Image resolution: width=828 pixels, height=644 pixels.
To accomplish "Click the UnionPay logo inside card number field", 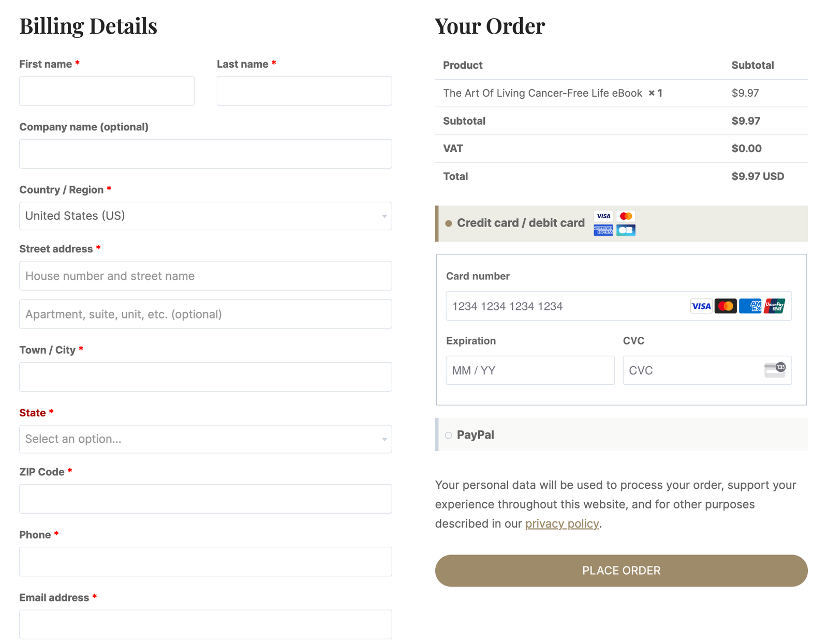I will (x=774, y=306).
